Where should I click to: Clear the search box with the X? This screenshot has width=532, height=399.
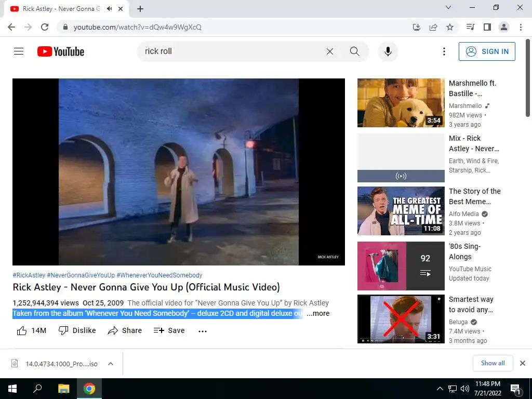(330, 51)
